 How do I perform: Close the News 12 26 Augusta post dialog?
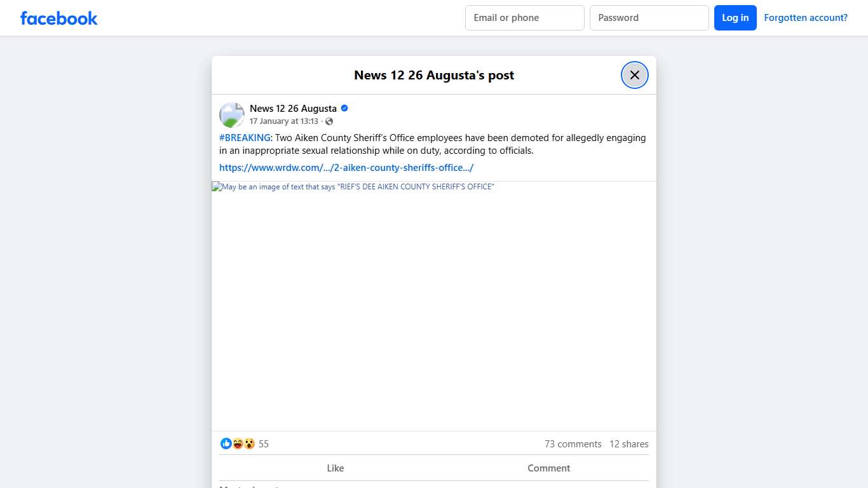point(634,75)
